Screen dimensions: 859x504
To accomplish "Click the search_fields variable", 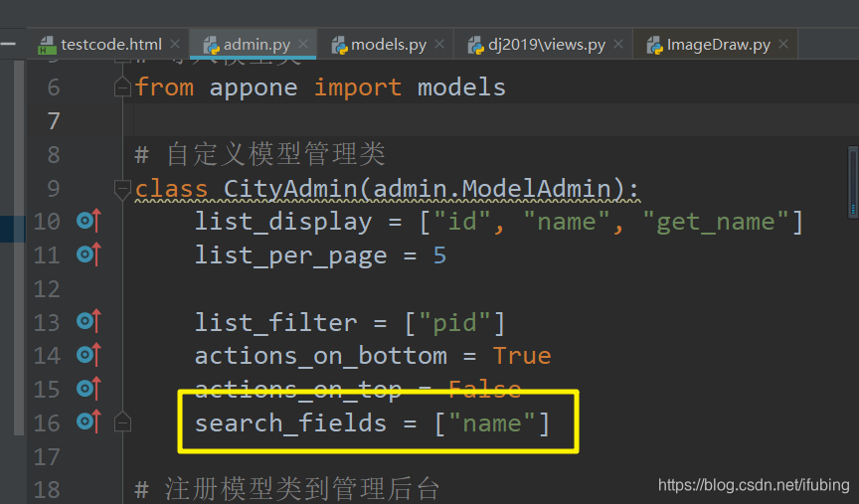I will 290,423.
